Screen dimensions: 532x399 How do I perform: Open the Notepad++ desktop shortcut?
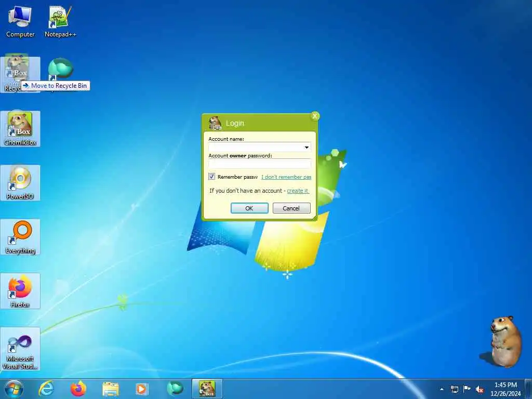click(x=60, y=22)
